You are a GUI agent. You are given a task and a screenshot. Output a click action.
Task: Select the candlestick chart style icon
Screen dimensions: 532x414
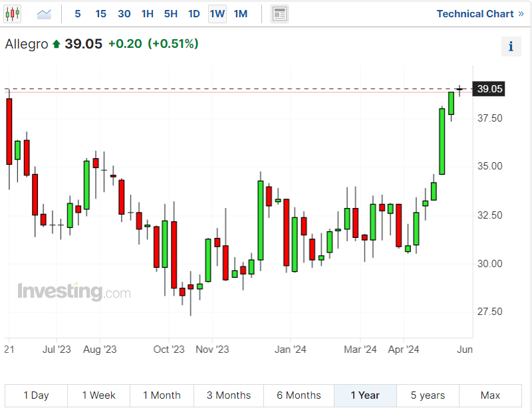click(12, 13)
